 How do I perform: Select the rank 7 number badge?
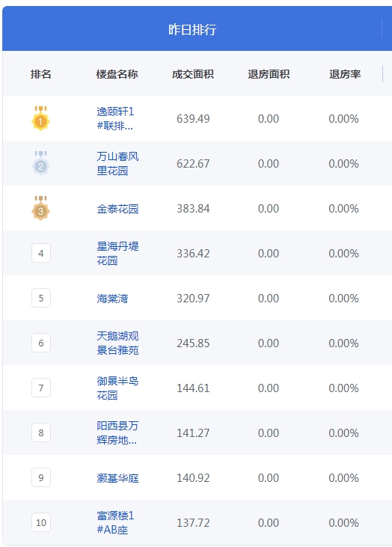(x=41, y=388)
